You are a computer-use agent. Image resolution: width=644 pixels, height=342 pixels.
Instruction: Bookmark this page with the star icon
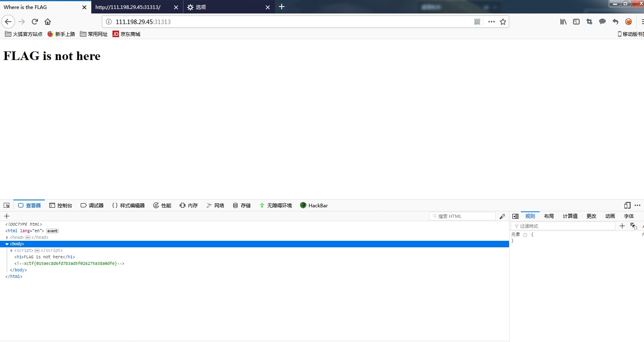[x=503, y=22]
